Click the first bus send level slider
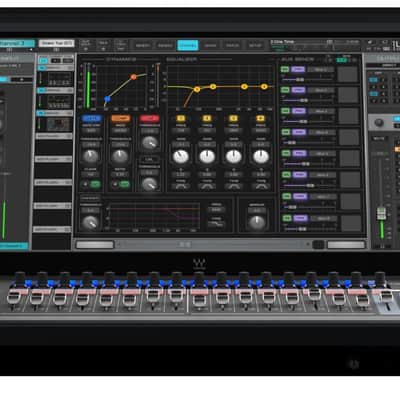Screen dimensions: 400x400 tap(300, 80)
